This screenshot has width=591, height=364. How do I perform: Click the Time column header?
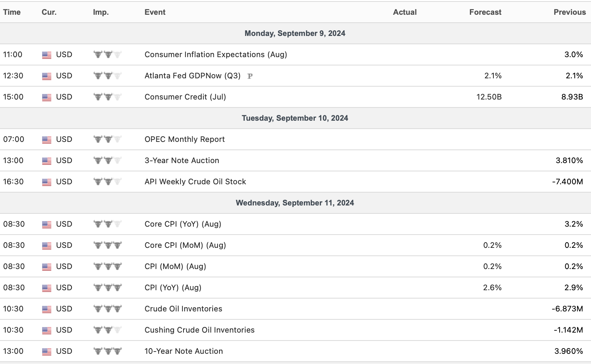tap(12, 12)
